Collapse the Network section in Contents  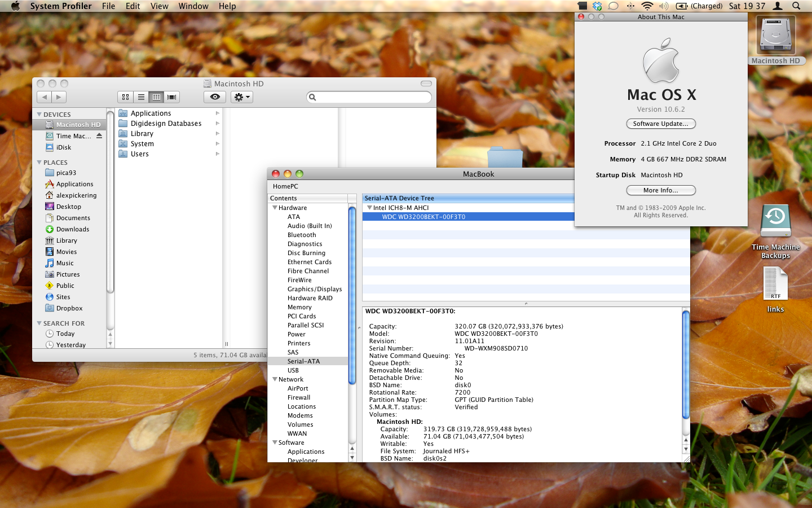[275, 379]
